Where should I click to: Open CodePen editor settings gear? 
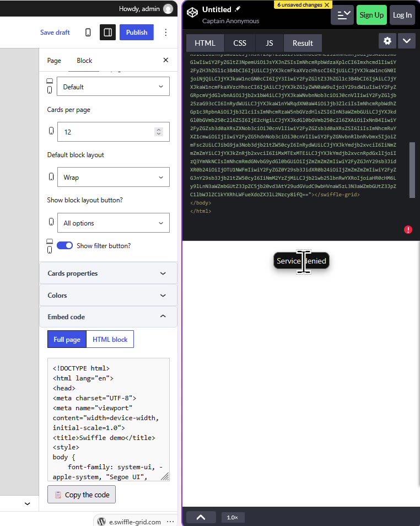(x=387, y=41)
